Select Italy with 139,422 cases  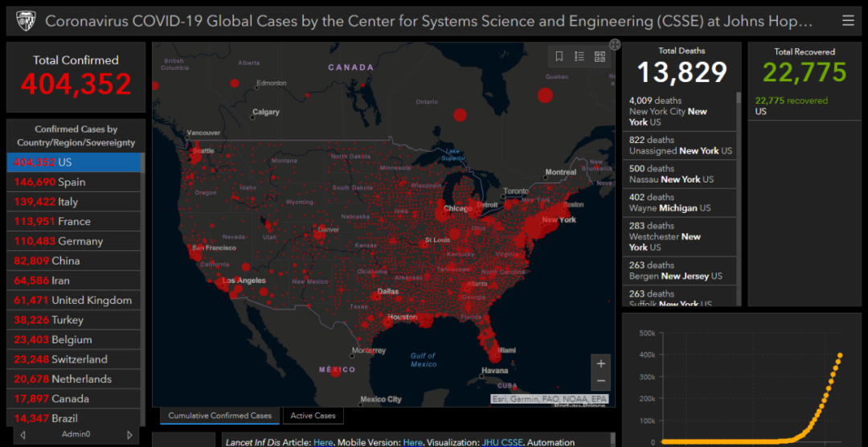coord(74,202)
